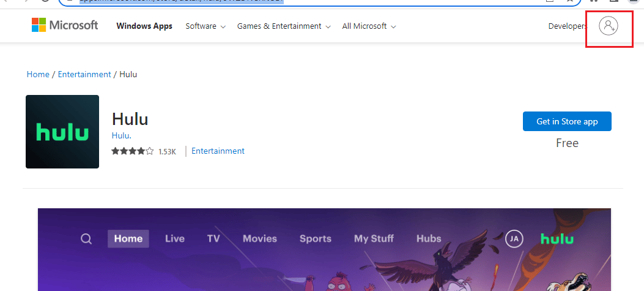The height and width of the screenshot is (291, 644).
Task: Click the Get in Store app button
Action: click(x=567, y=121)
